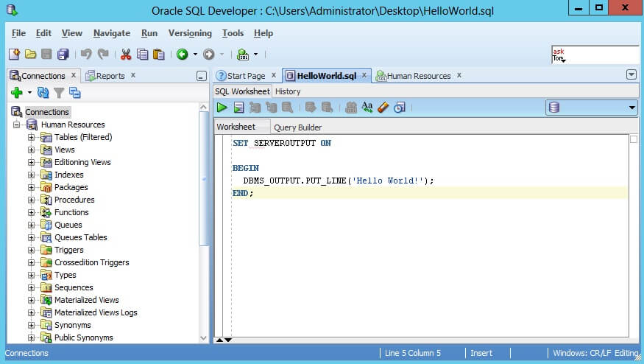The height and width of the screenshot is (364, 644).
Task: Click the Line 5 Column 5 status indicator
Action: [x=412, y=353]
